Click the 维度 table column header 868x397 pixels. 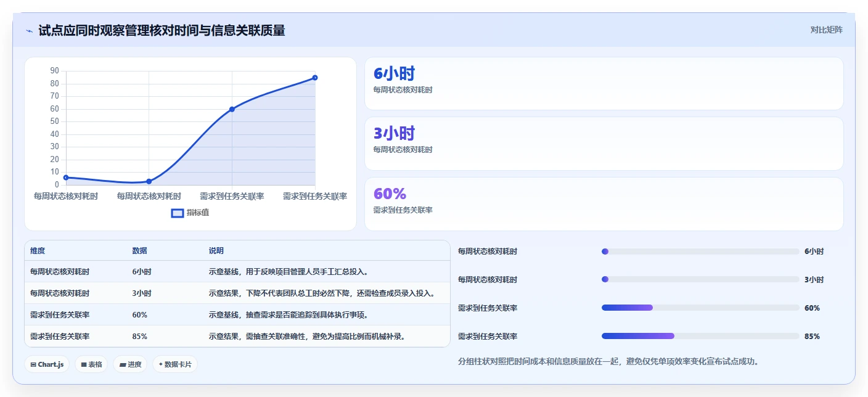point(38,251)
